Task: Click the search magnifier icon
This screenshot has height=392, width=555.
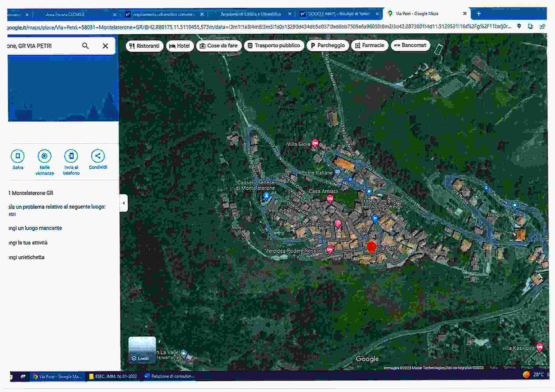Action: 85,46
